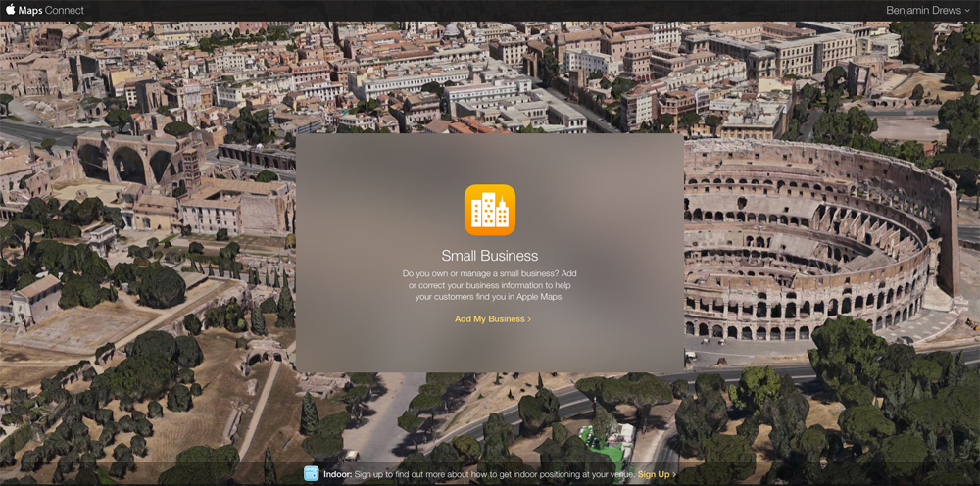Follow the Add My Business link
The width and height of the screenshot is (980, 486).
point(489,319)
